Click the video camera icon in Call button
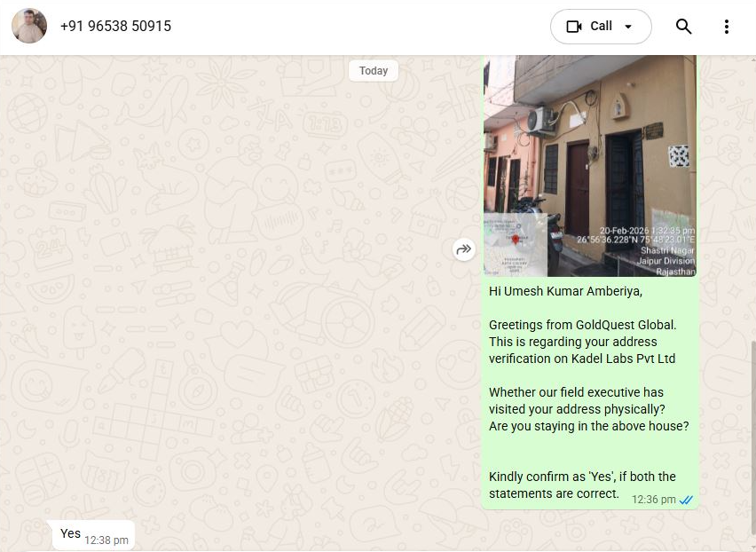 (x=574, y=27)
